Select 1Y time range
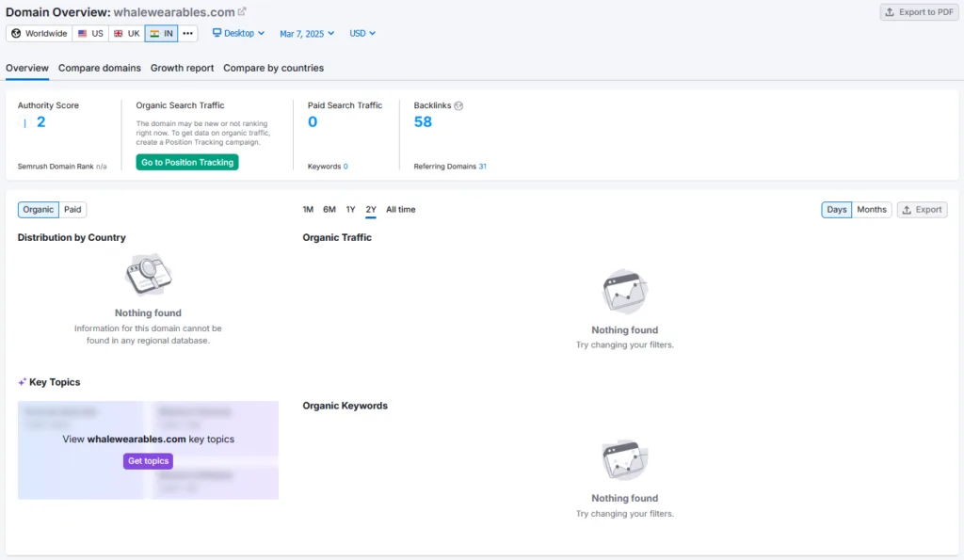Image resolution: width=964 pixels, height=560 pixels. pos(350,210)
